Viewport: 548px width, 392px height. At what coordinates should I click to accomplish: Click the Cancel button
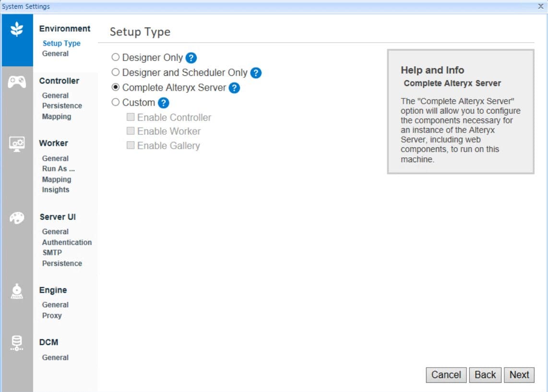pyautogui.click(x=446, y=375)
